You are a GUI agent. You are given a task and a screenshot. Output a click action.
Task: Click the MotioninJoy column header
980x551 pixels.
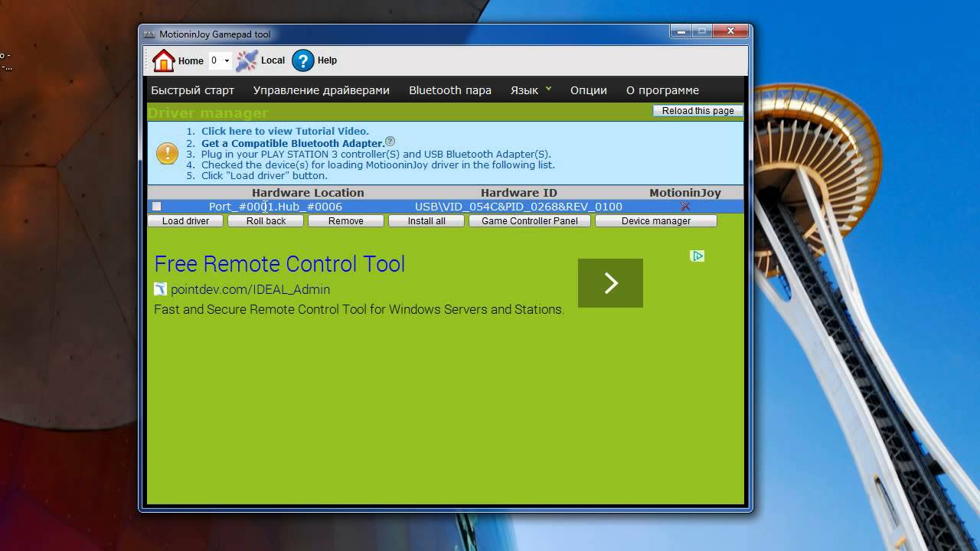point(685,193)
